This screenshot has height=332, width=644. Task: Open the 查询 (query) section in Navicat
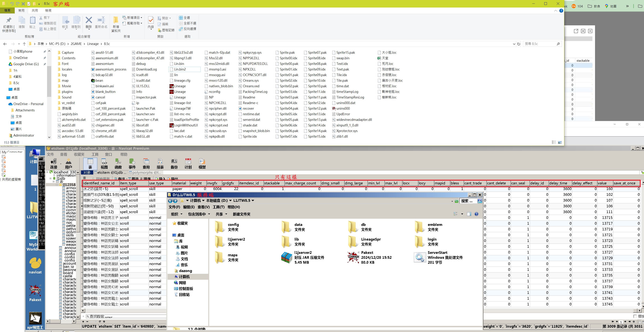pyautogui.click(x=146, y=164)
